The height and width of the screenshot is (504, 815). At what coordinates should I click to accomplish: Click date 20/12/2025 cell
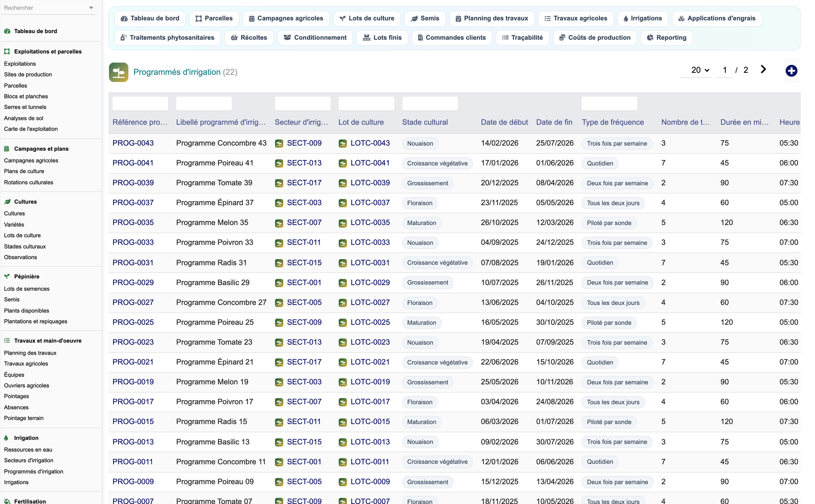tap(500, 183)
